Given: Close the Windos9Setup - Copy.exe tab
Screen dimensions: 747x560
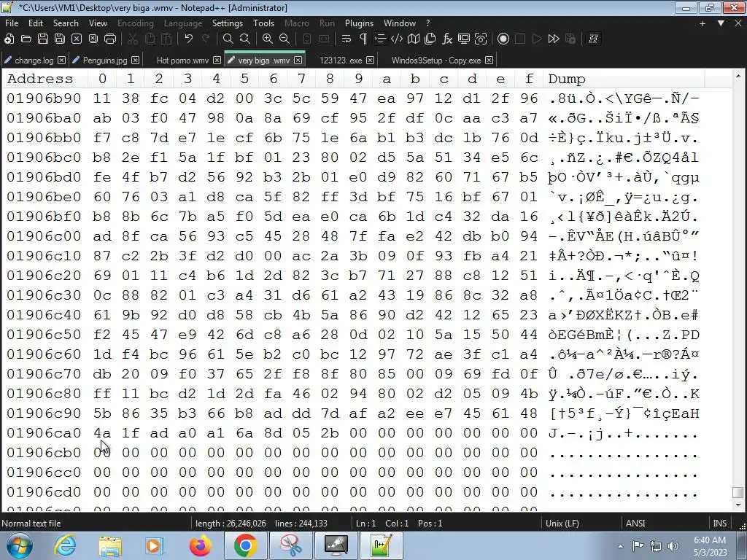Looking at the screenshot, I should 489,61.
